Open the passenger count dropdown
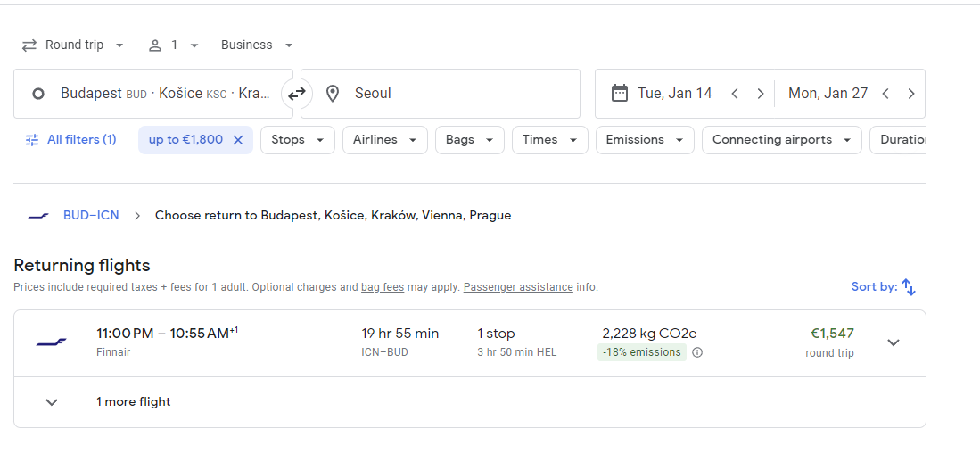This screenshot has width=980, height=462. pyautogui.click(x=174, y=45)
